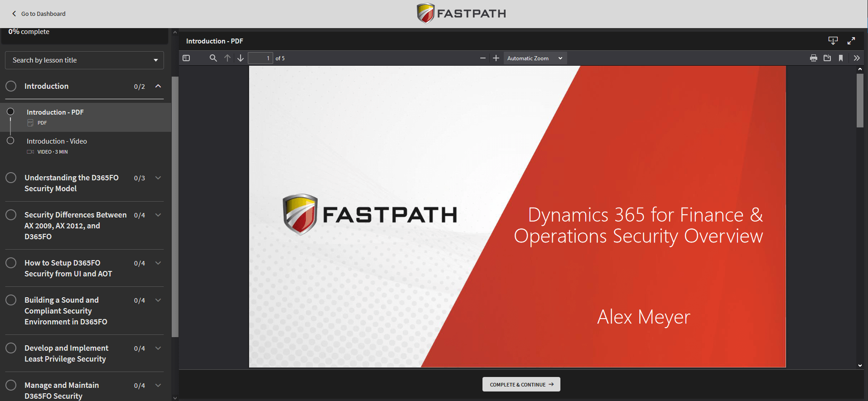Click the Introduction - PDF viewer title
Screen dimensions: 868x401
(215, 41)
